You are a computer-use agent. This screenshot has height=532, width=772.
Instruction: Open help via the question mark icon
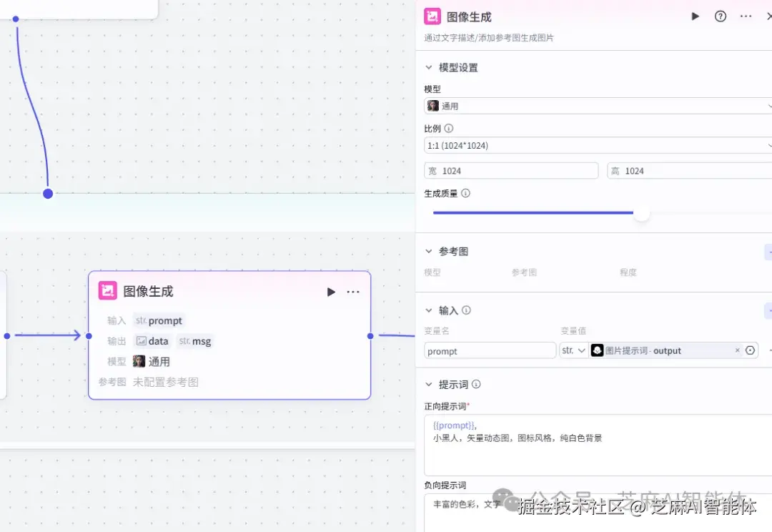[720, 16]
